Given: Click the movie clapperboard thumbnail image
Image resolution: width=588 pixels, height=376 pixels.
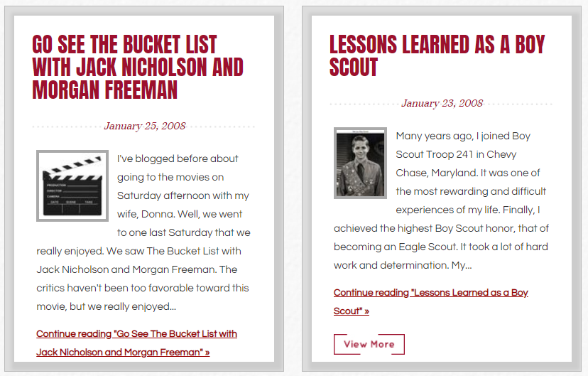Looking at the screenshot, I should (x=72, y=186).
